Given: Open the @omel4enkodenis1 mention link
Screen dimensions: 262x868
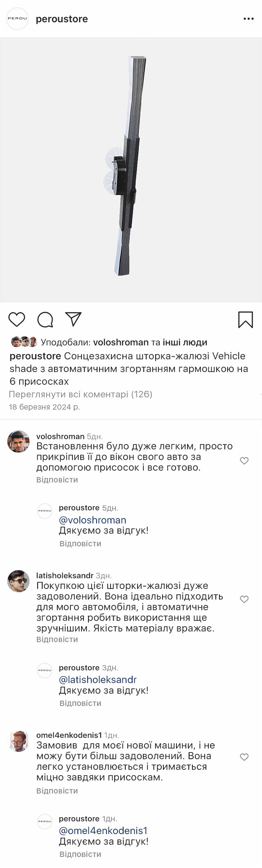Looking at the screenshot, I should (103, 831).
